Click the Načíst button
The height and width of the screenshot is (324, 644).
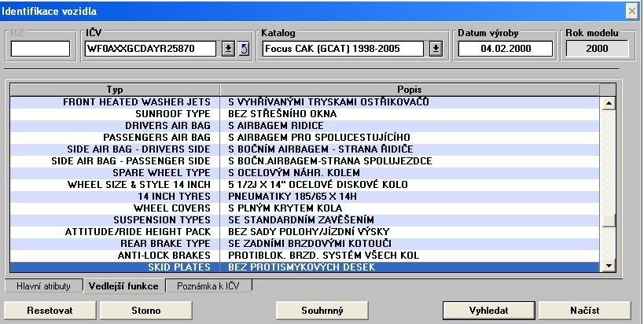tap(584, 310)
